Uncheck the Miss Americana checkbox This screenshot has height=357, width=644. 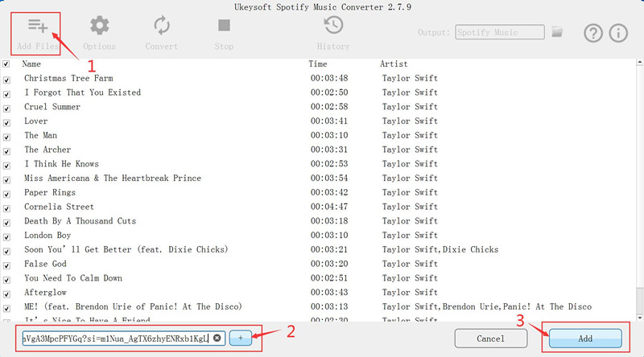point(6,180)
